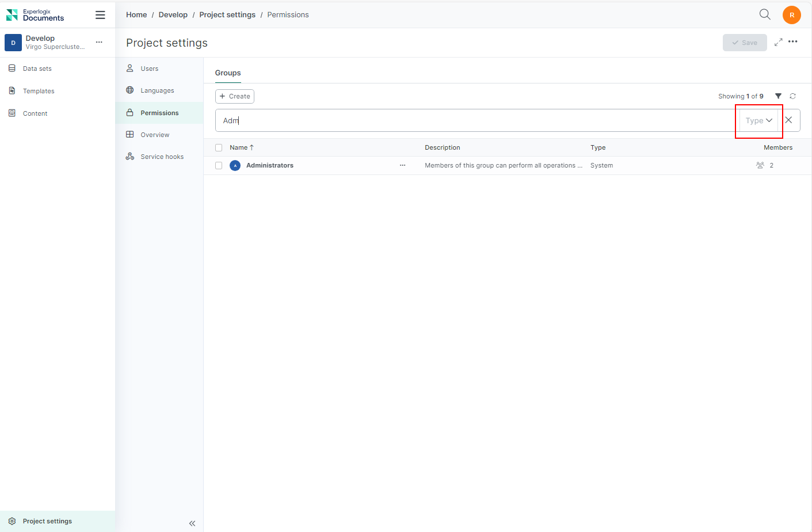The height and width of the screenshot is (532, 812).
Task: Open the global search magnifier icon
Action: click(765, 14)
